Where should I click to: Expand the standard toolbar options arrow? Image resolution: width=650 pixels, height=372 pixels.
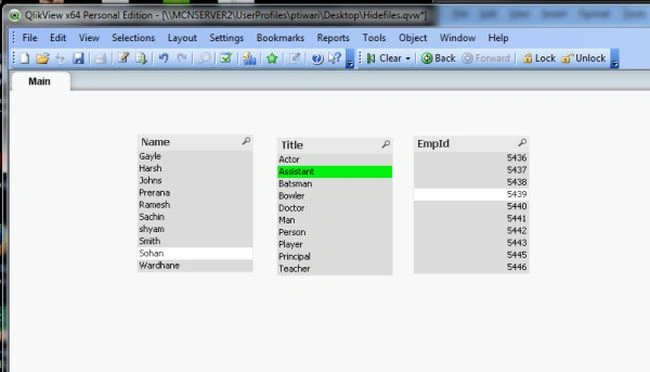coord(350,59)
